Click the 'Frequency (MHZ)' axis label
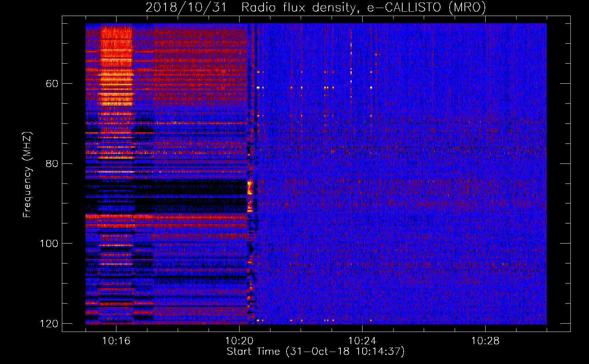The width and height of the screenshot is (589, 364). click(27, 175)
